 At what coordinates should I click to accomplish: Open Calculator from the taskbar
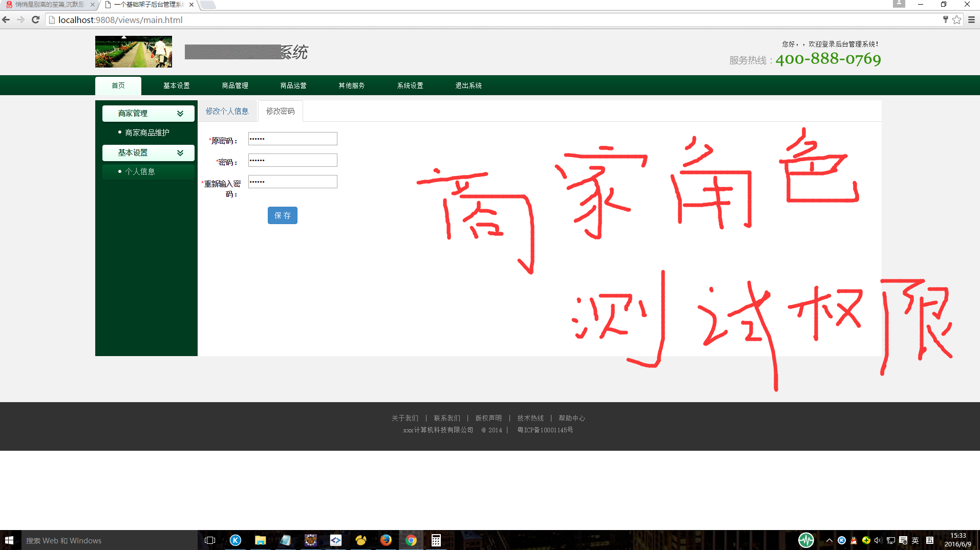(x=436, y=540)
